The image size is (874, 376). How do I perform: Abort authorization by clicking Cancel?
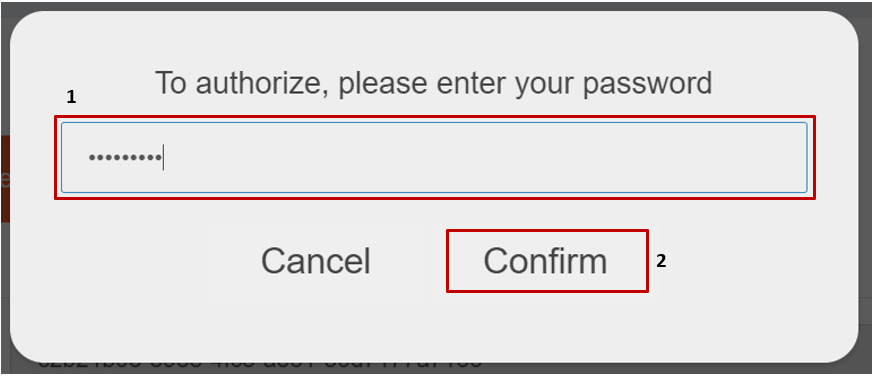tap(316, 261)
